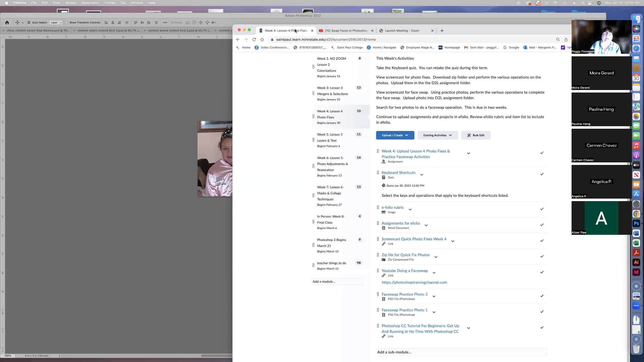Open the History menu in the menu bar
Image resolution: width=644 pixels, height=362 pixels.
coord(70,3)
